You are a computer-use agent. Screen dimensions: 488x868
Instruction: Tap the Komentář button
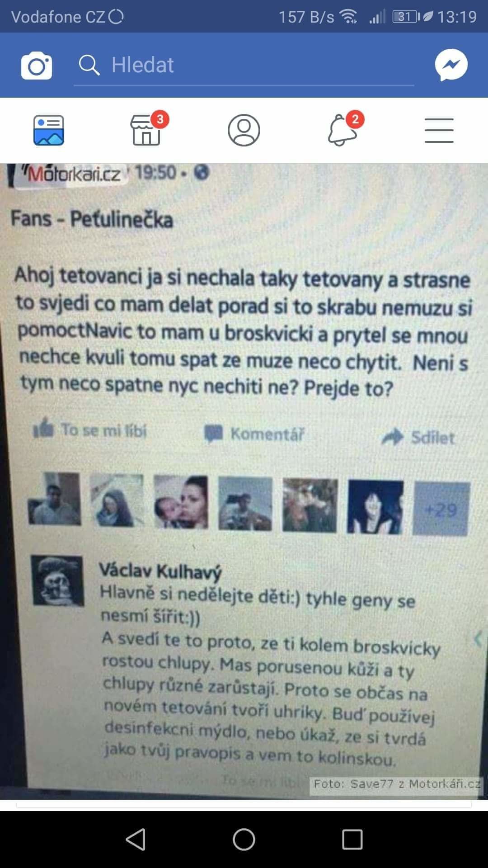254,434
